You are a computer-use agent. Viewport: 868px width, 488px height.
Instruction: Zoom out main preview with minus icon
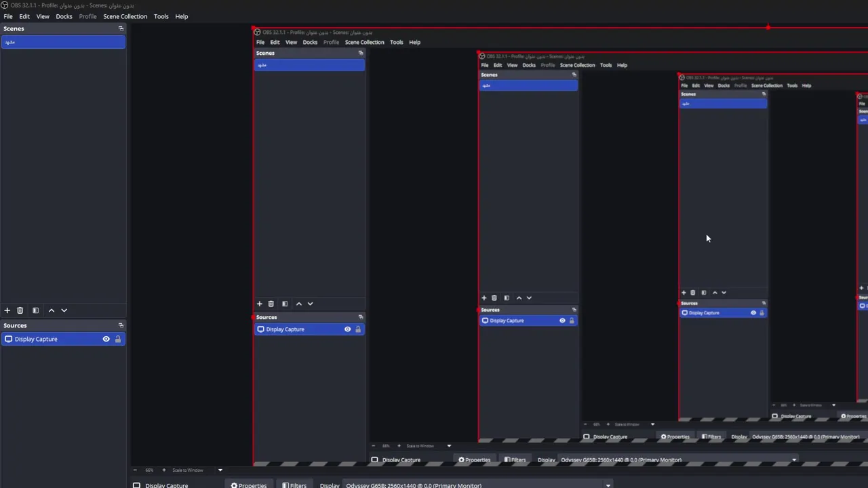pos(135,470)
